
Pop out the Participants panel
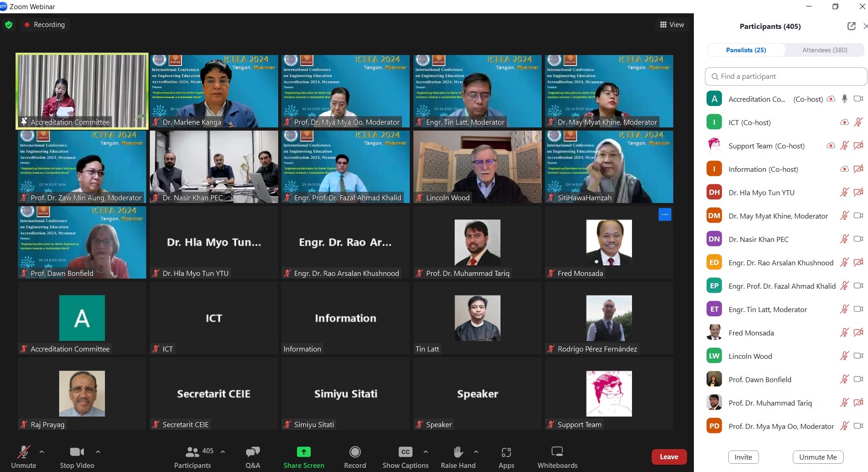[x=851, y=26]
